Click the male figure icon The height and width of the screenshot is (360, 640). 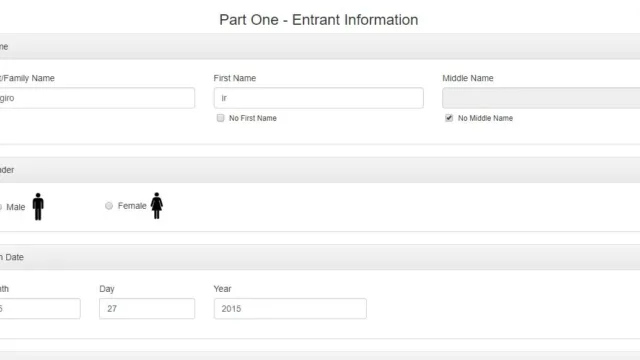tap(38, 207)
